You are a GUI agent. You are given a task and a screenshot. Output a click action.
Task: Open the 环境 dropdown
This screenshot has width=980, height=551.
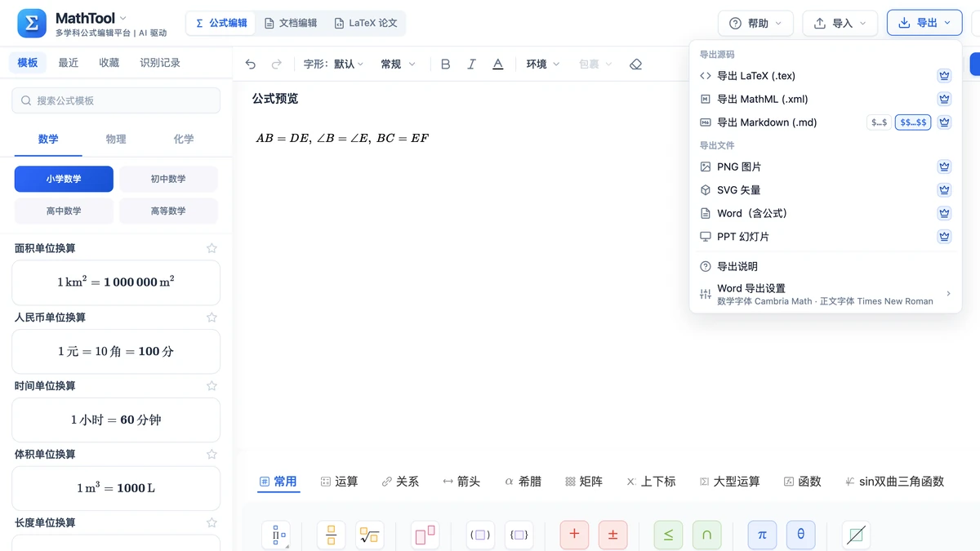click(543, 64)
